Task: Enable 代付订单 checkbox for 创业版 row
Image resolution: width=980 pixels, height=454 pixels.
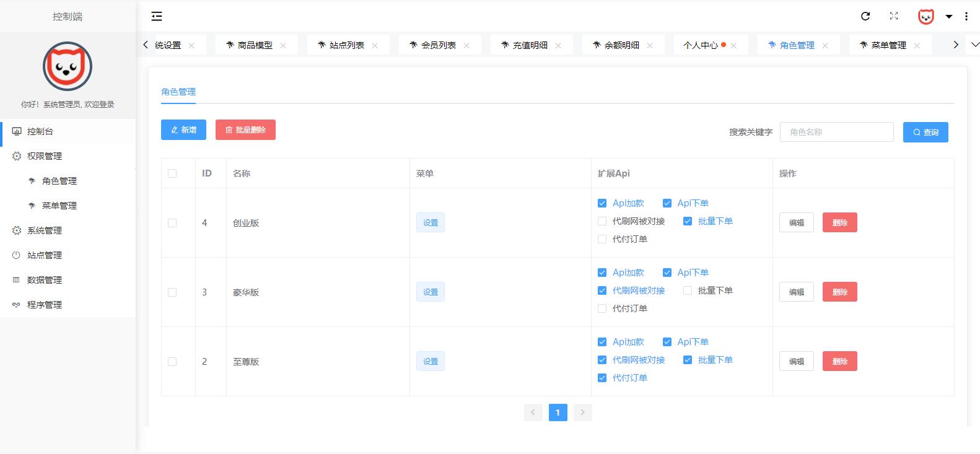Action: (x=602, y=239)
